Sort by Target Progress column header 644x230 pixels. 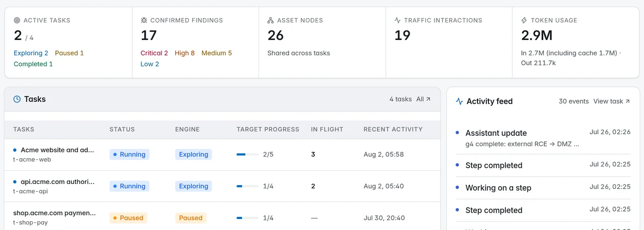[268, 129]
